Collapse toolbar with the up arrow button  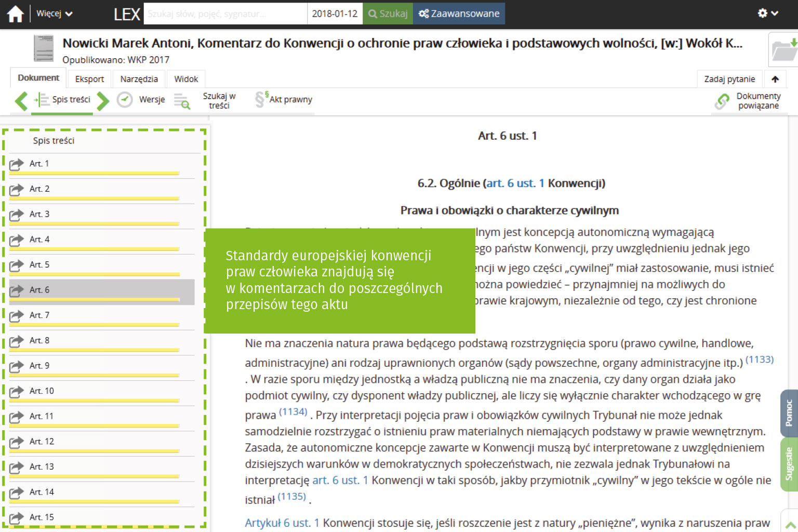(x=775, y=79)
